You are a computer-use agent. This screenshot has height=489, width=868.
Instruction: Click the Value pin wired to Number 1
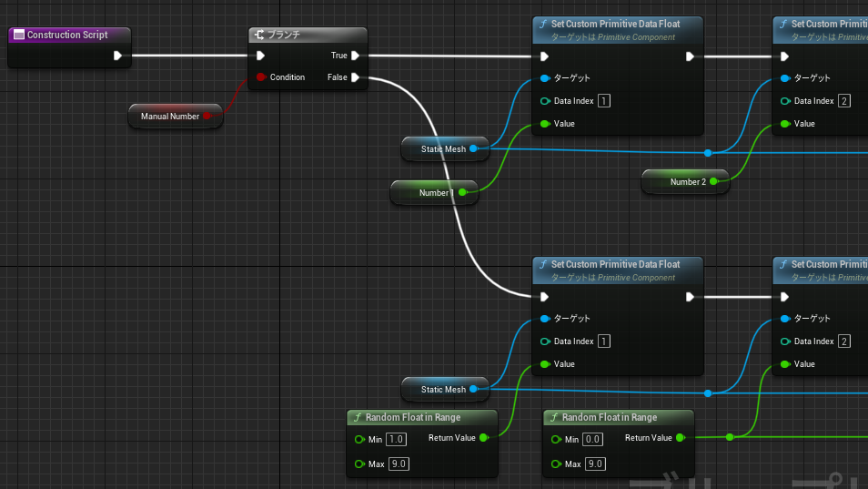click(x=545, y=124)
